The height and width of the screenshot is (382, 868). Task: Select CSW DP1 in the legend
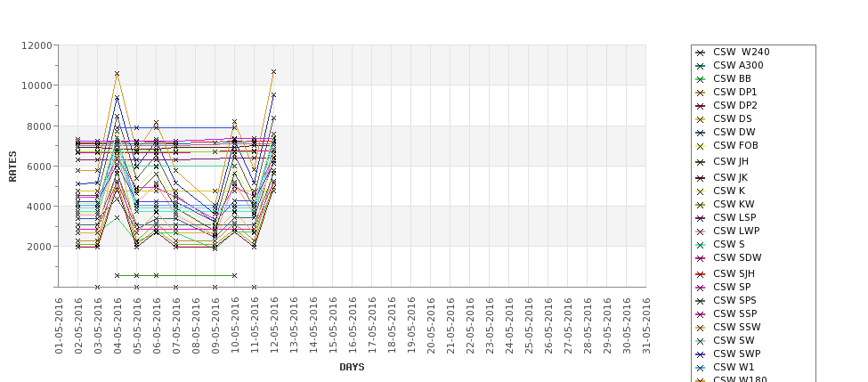[734, 92]
